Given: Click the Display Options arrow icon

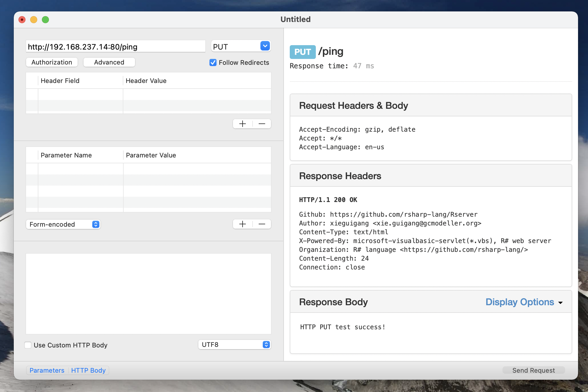Looking at the screenshot, I should [560, 303].
